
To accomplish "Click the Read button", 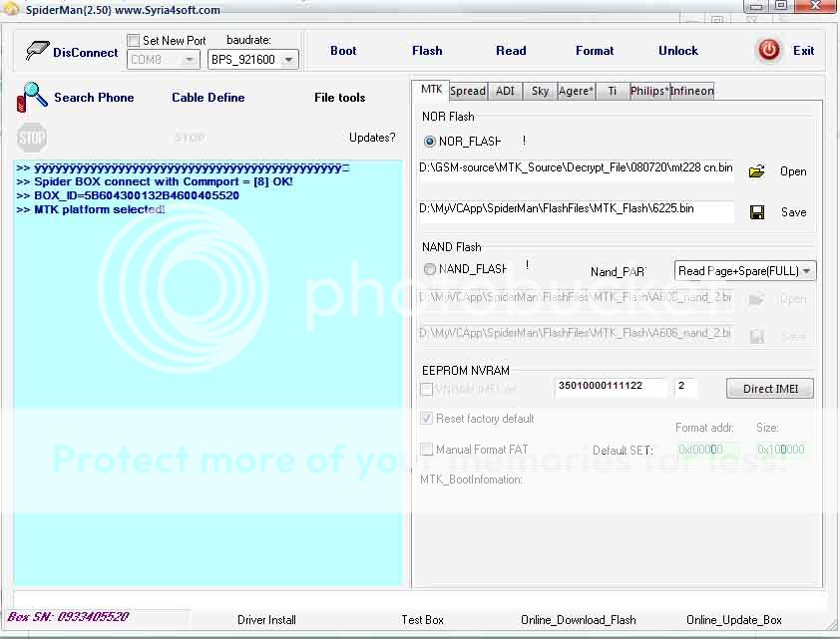I will coord(511,51).
